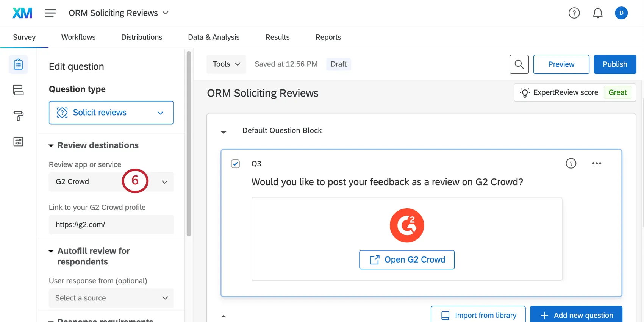The image size is (644, 322).
Task: Open the account avatar D
Action: [x=621, y=13]
